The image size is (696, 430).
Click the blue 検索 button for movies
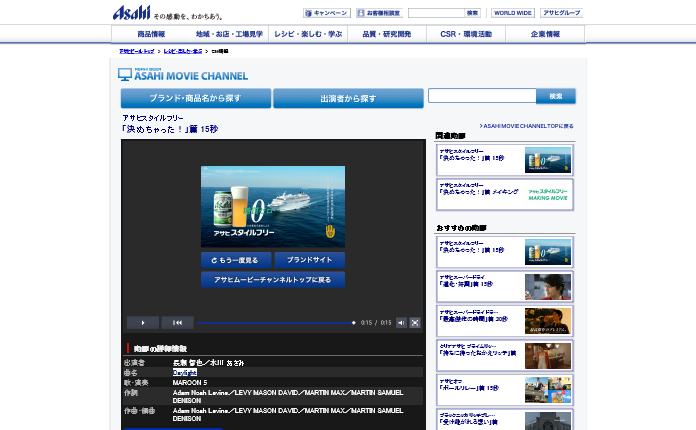556,96
